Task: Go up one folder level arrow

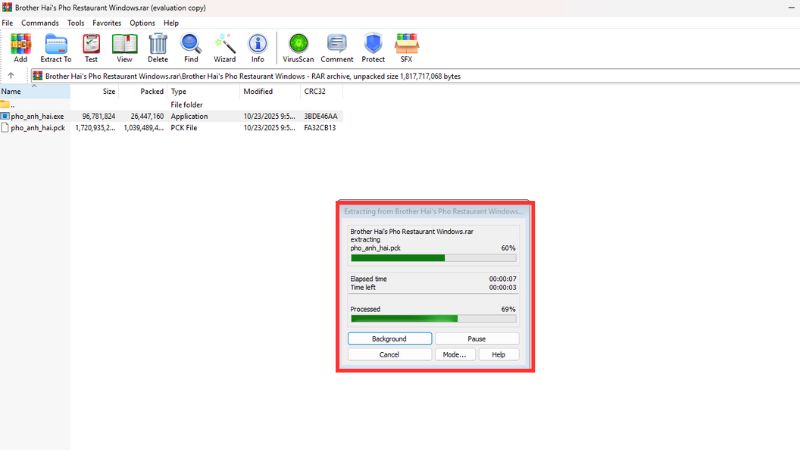Action: (x=11, y=75)
